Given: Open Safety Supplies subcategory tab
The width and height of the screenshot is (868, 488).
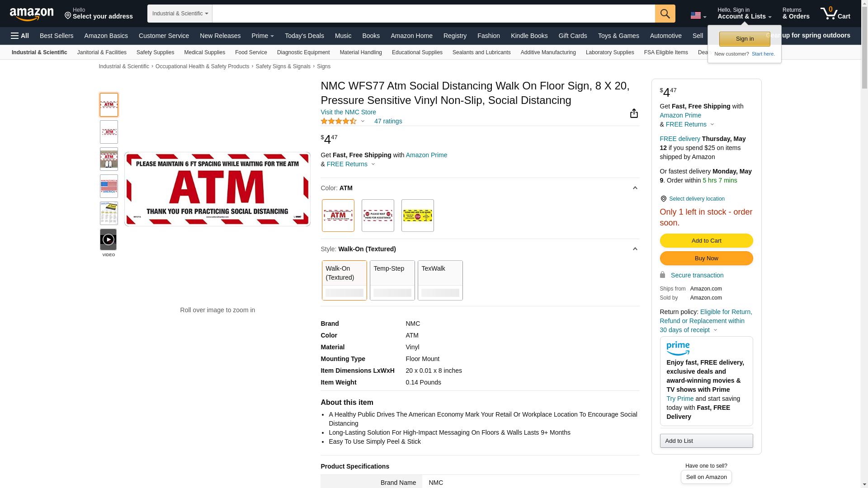Looking at the screenshot, I should (155, 52).
